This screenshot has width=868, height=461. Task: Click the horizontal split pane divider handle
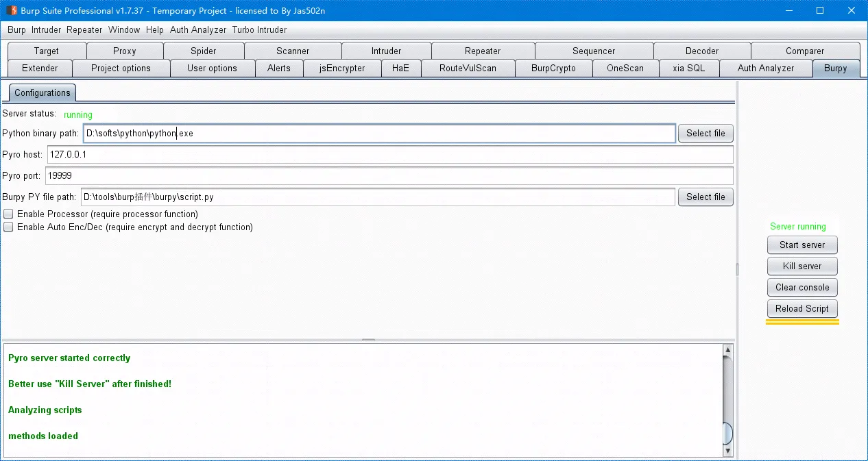(x=368, y=340)
